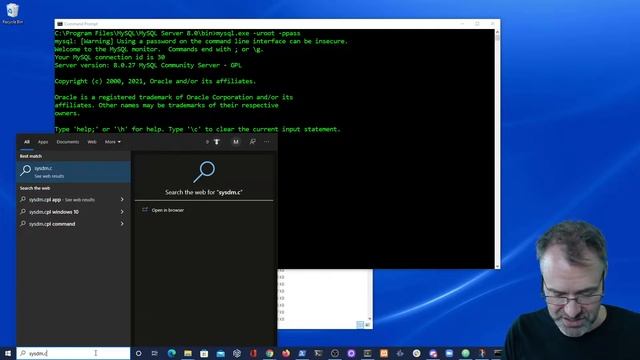640x360 pixels.
Task: Open Microsoft Store from taskbar
Action: [x=204, y=353]
